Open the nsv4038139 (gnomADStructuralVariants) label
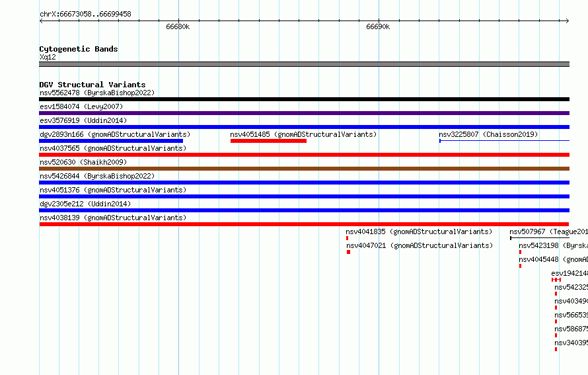Screen dimensions: 588x375 coord(113,218)
